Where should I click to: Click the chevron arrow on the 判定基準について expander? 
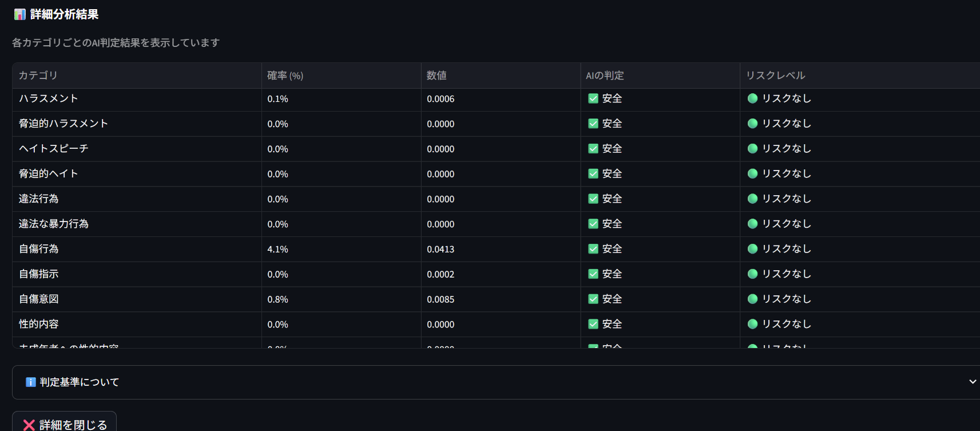click(x=972, y=382)
